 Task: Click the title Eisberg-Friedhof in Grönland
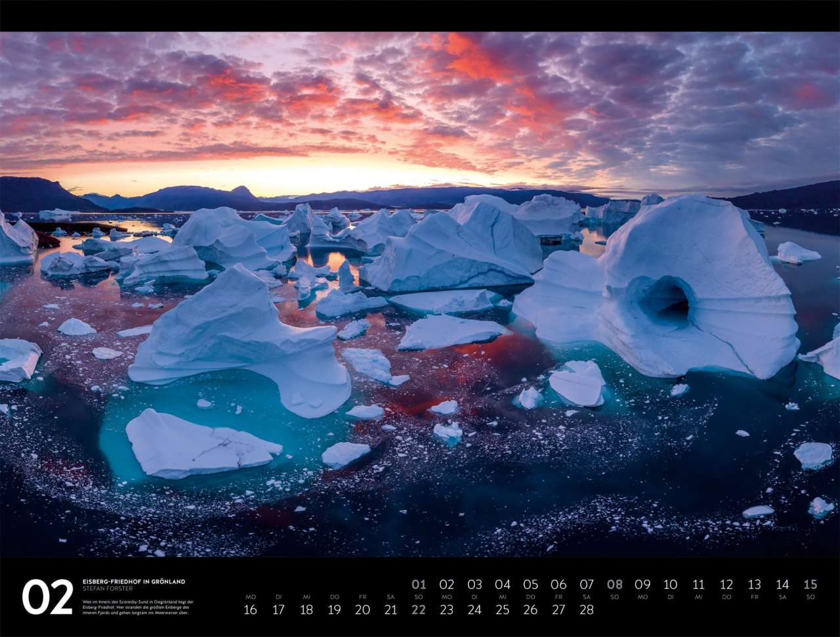134,582
